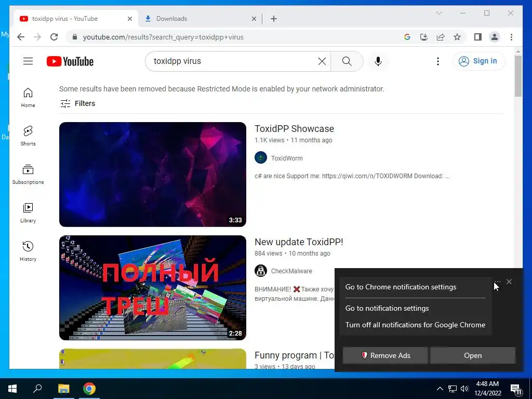Go back with the browser back arrow

click(21, 37)
